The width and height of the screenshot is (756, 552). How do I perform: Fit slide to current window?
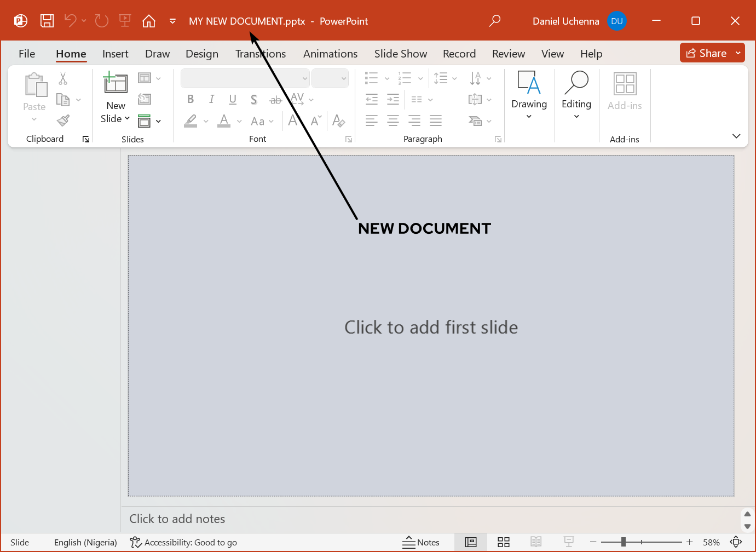(x=736, y=542)
